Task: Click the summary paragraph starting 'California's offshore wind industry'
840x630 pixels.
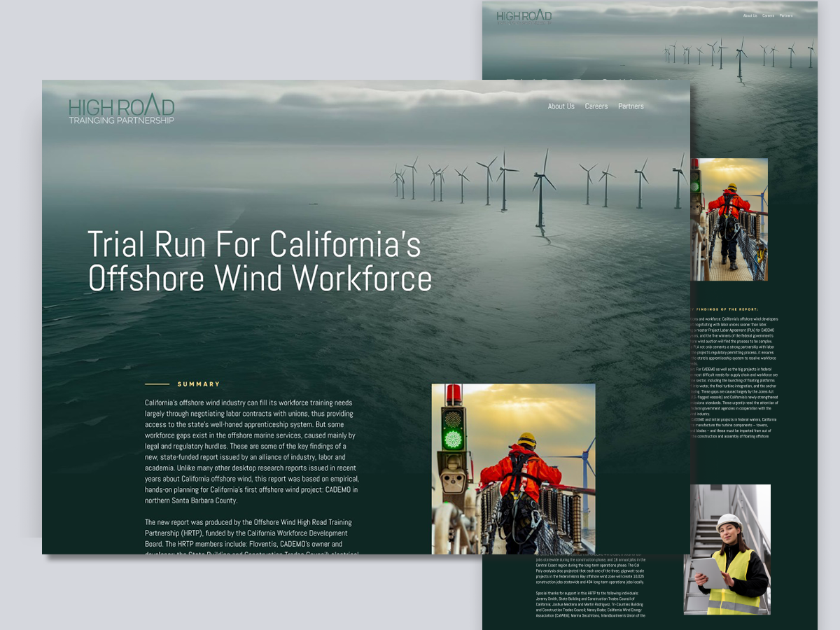Action: click(251, 451)
